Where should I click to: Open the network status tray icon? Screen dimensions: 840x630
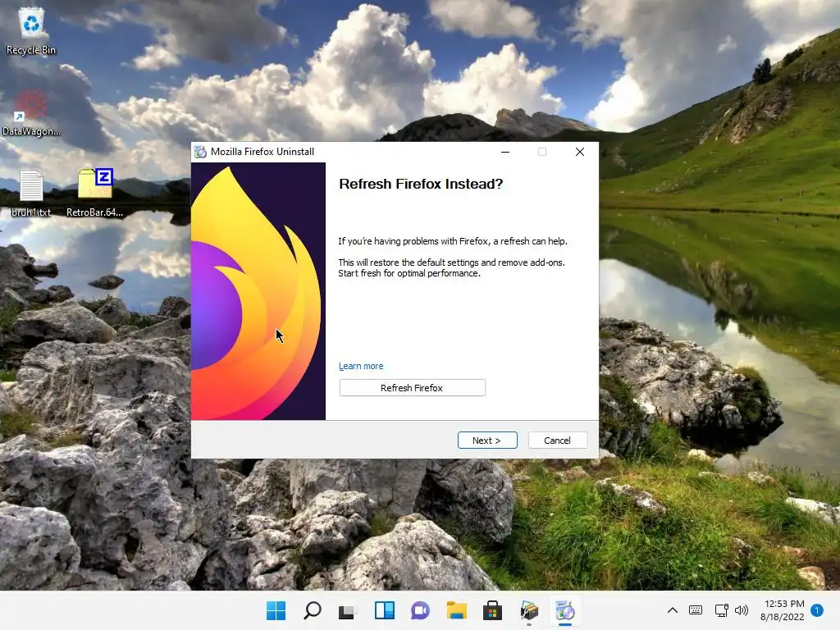(721, 610)
